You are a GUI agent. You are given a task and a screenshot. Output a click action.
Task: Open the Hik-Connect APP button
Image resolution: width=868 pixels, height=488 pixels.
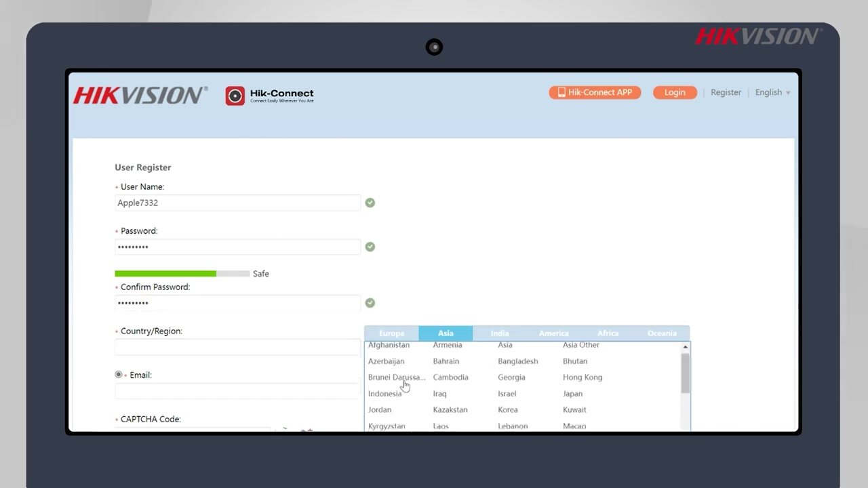click(x=595, y=92)
